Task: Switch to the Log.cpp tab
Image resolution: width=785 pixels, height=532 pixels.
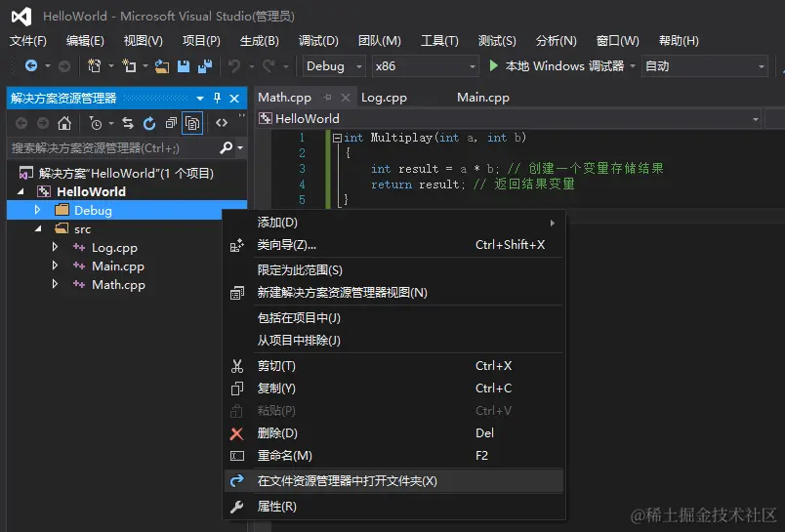Action: pyautogui.click(x=384, y=97)
